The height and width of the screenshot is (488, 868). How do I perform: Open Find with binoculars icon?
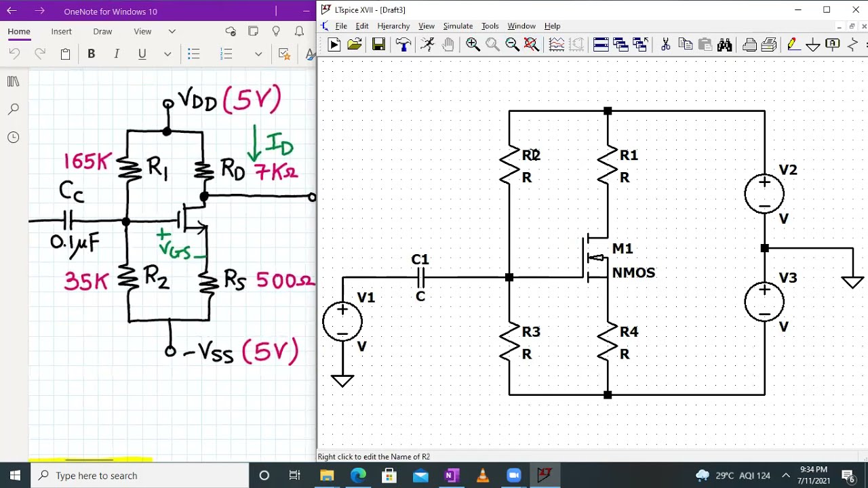tap(724, 45)
